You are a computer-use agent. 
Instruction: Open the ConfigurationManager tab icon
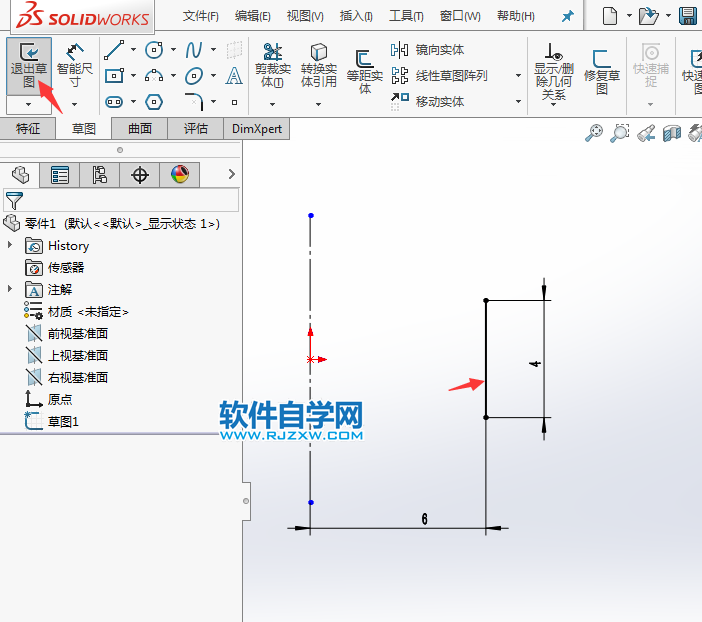pyautogui.click(x=99, y=175)
